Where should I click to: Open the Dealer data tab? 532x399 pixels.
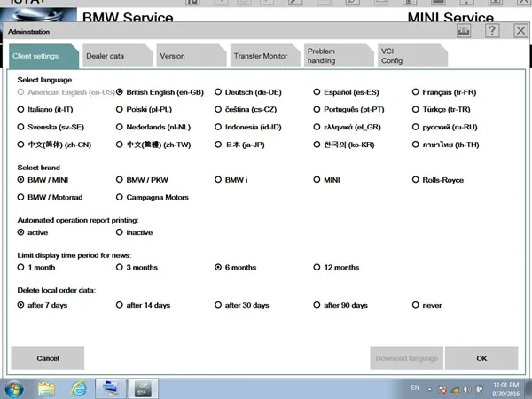(117, 56)
